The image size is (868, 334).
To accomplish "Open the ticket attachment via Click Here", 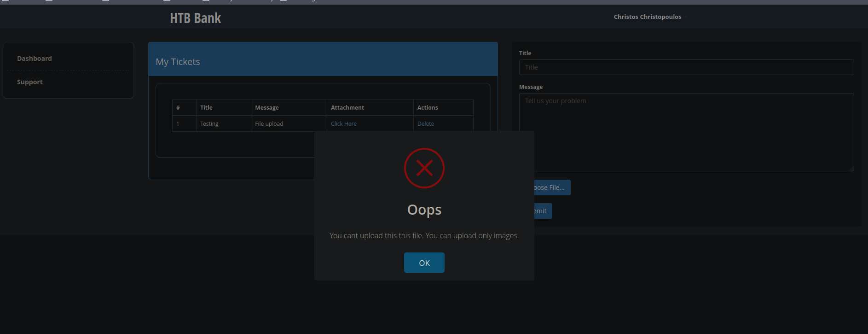I will tap(343, 124).
